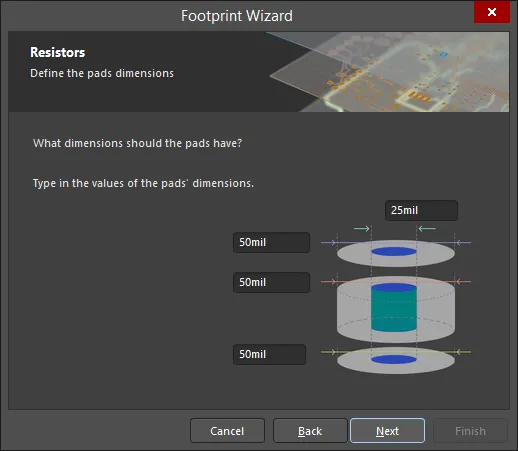Go to Next wizard step

pyautogui.click(x=387, y=431)
